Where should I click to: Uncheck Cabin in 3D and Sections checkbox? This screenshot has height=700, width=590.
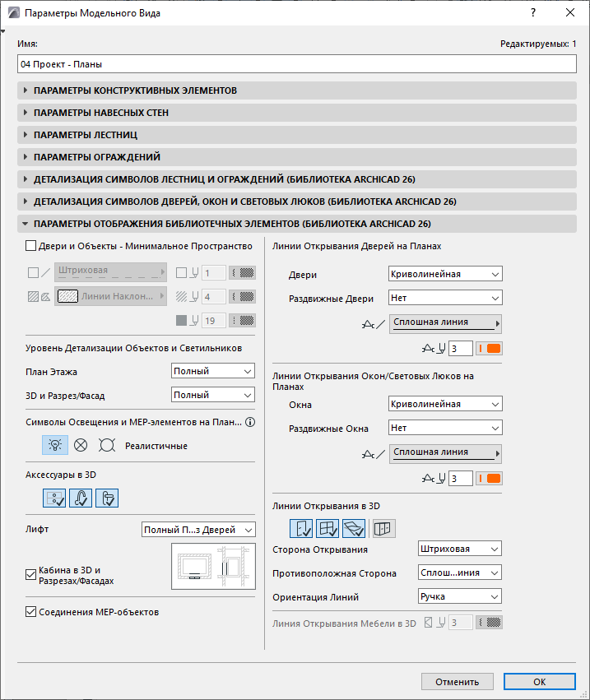click(x=30, y=574)
